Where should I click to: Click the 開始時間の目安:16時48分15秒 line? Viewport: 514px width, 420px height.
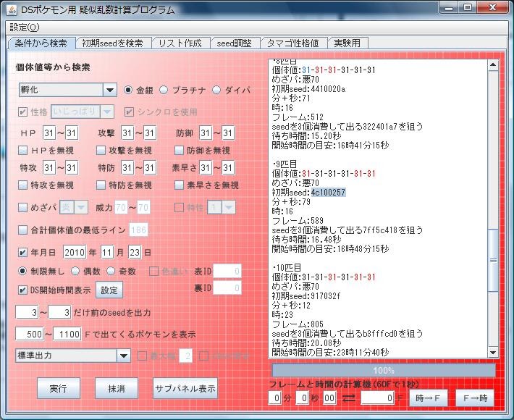click(330, 249)
